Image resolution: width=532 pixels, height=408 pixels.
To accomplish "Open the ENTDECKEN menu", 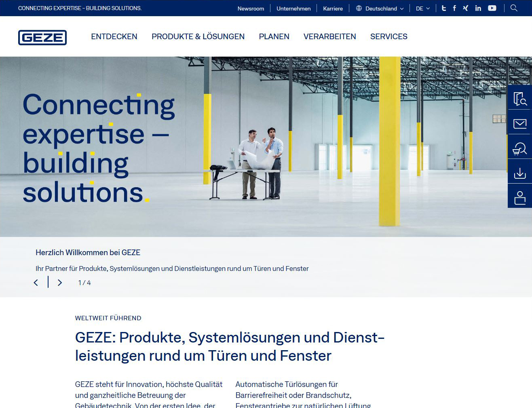I will (x=114, y=36).
